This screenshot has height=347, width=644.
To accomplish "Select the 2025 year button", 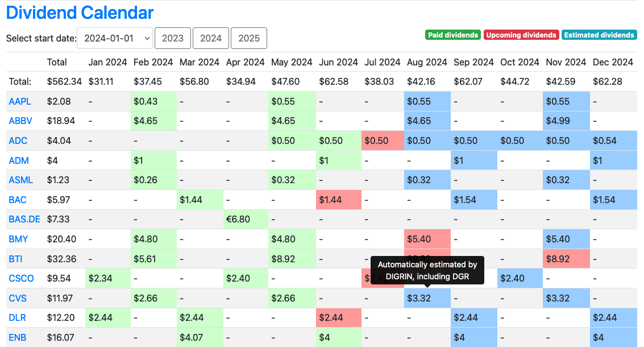I will point(249,38).
